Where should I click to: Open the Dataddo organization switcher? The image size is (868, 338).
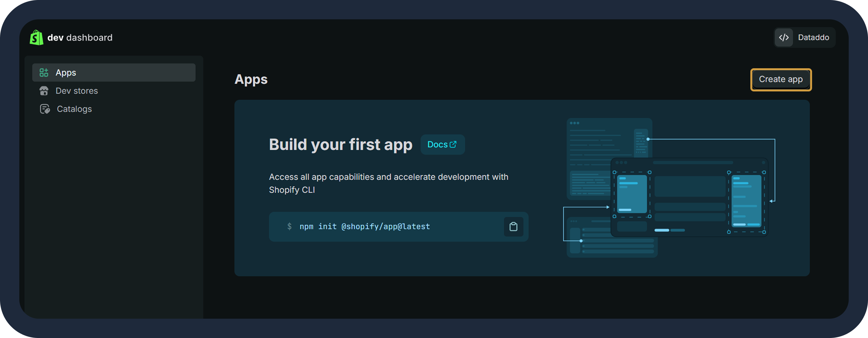(x=804, y=37)
